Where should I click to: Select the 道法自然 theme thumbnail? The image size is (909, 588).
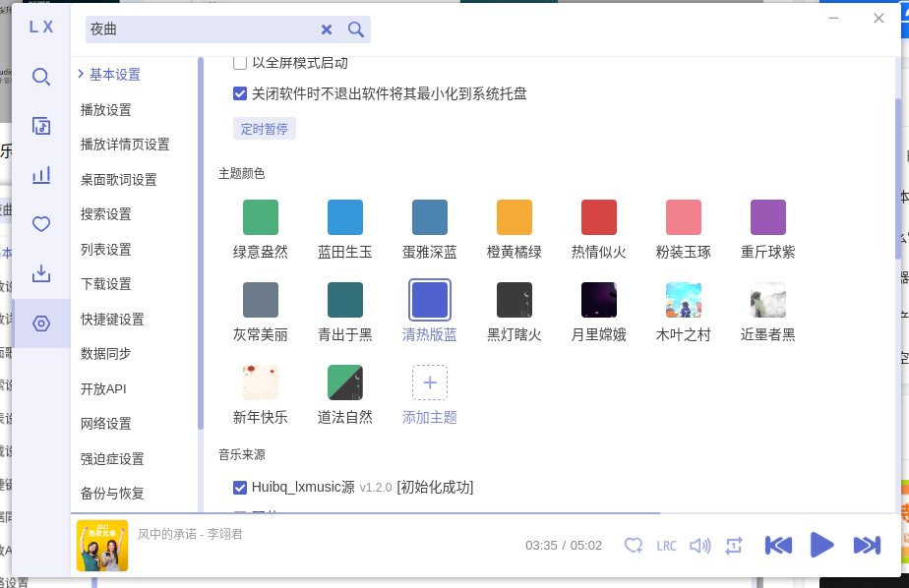[345, 382]
